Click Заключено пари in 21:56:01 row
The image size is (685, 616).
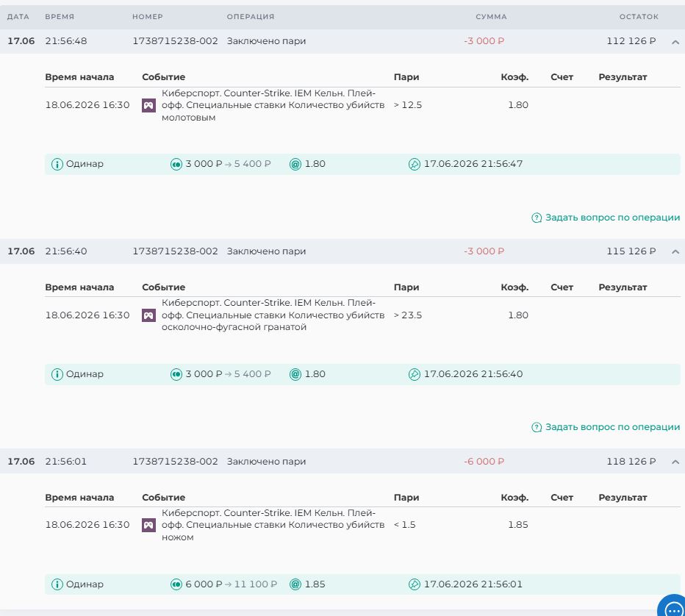(x=266, y=462)
